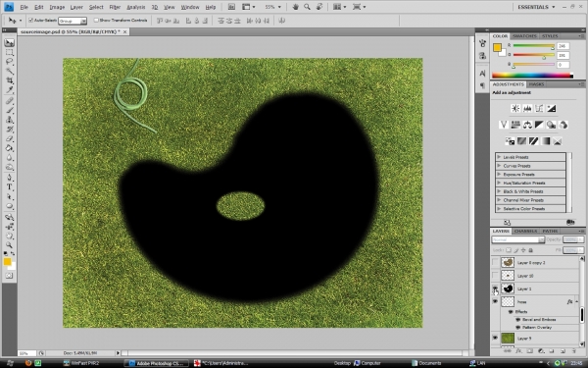Click the R color slider
The width and height of the screenshot is (588, 368).
coord(534,46)
